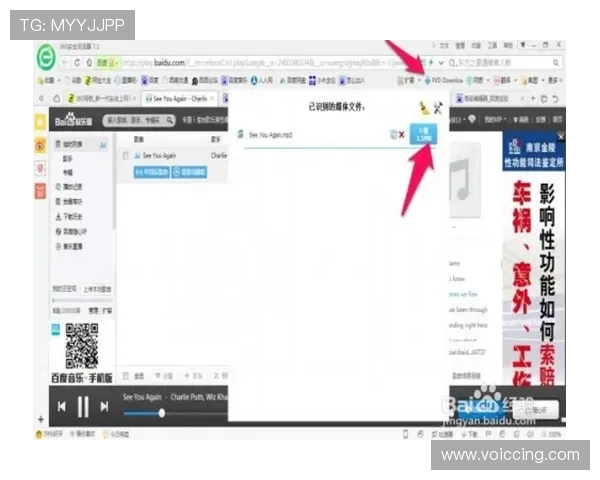Viewport: 600px width, 480px height.
Task: Click the restore closed tab icon
Action: (x=555, y=99)
